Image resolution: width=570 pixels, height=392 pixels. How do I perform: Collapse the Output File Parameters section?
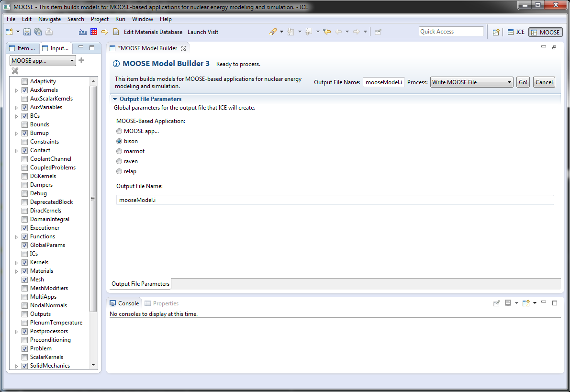click(115, 99)
